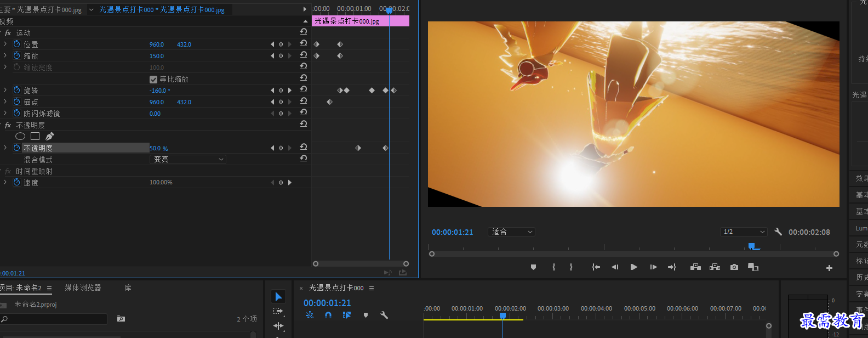868x338 pixels.
Task: Toggle snap magnet in timeline
Action: (x=328, y=315)
